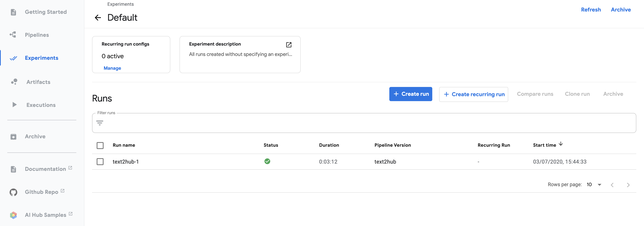The image size is (644, 226).
Task: Open Getting Started from the sidebar
Action: 46,12
